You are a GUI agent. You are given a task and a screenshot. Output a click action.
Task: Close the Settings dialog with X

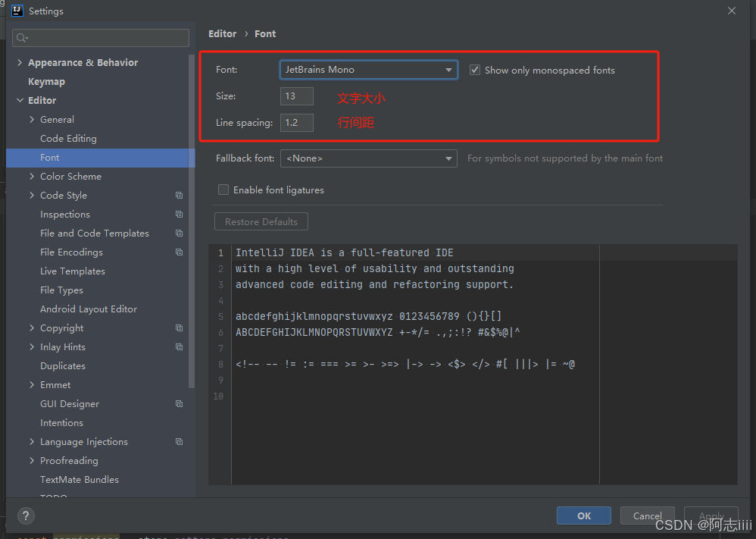point(732,11)
